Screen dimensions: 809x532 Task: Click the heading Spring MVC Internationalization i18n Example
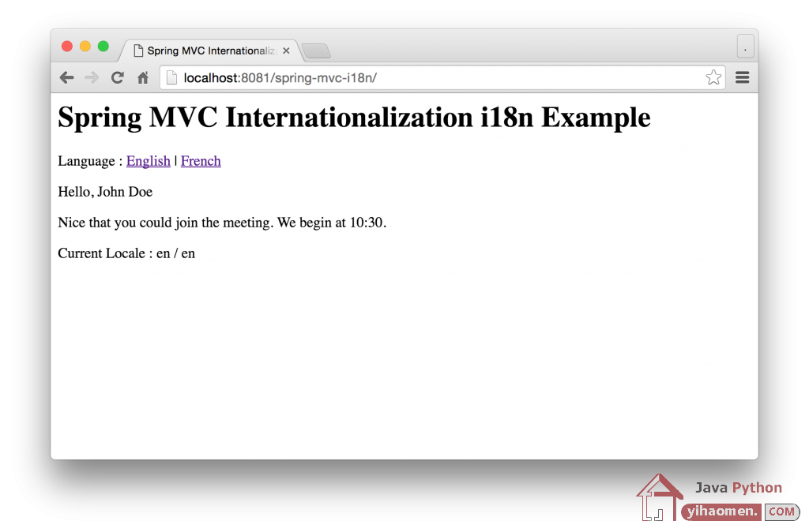(x=354, y=118)
